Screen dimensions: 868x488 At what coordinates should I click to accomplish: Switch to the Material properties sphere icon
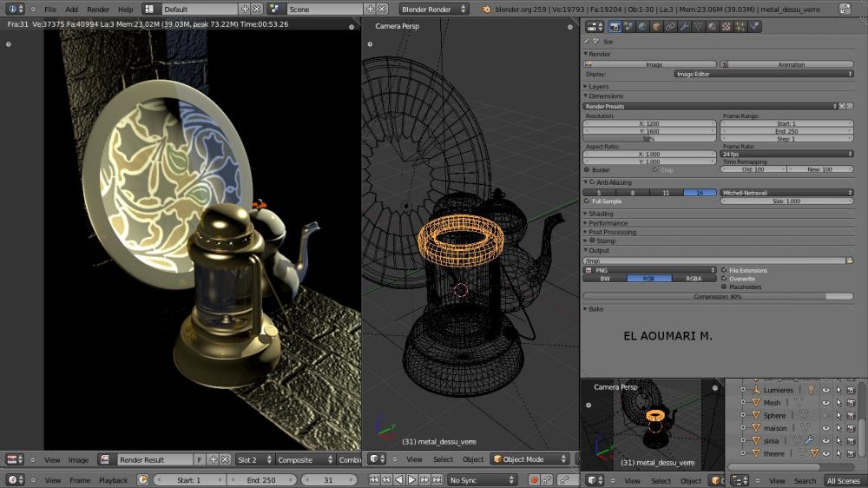coord(713,27)
